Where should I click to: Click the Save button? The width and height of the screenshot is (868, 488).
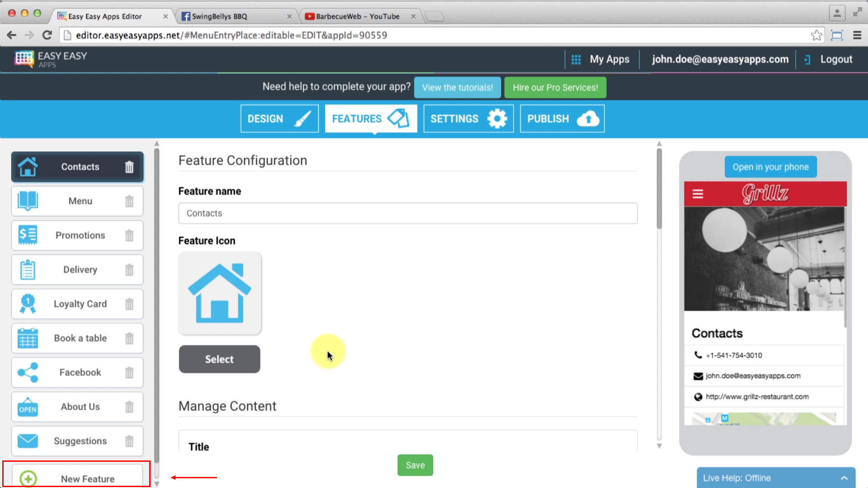point(415,465)
